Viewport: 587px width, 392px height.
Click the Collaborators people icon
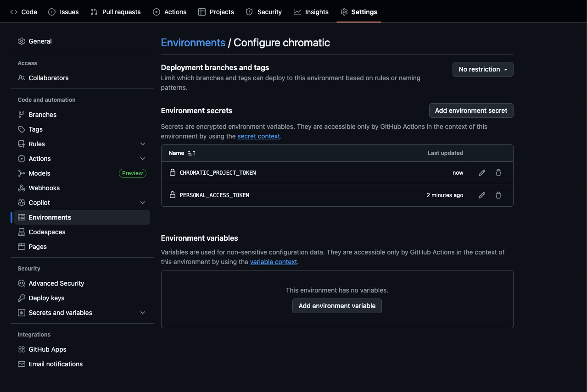point(22,78)
